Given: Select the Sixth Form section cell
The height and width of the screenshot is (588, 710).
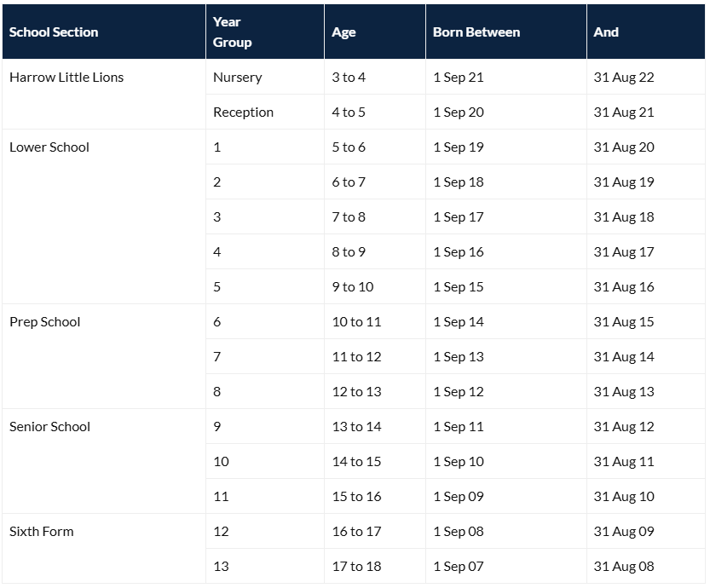Looking at the screenshot, I should 42,532.
